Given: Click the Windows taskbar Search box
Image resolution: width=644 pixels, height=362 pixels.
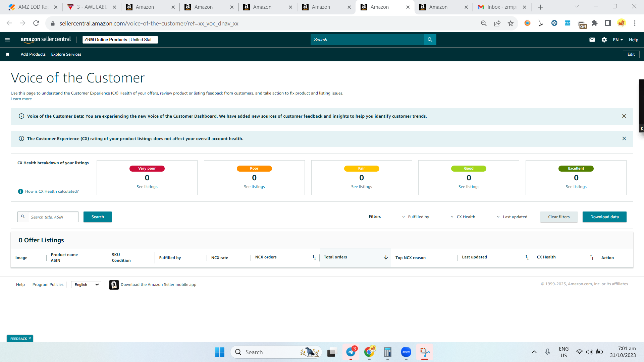Looking at the screenshot, I should 276,352.
